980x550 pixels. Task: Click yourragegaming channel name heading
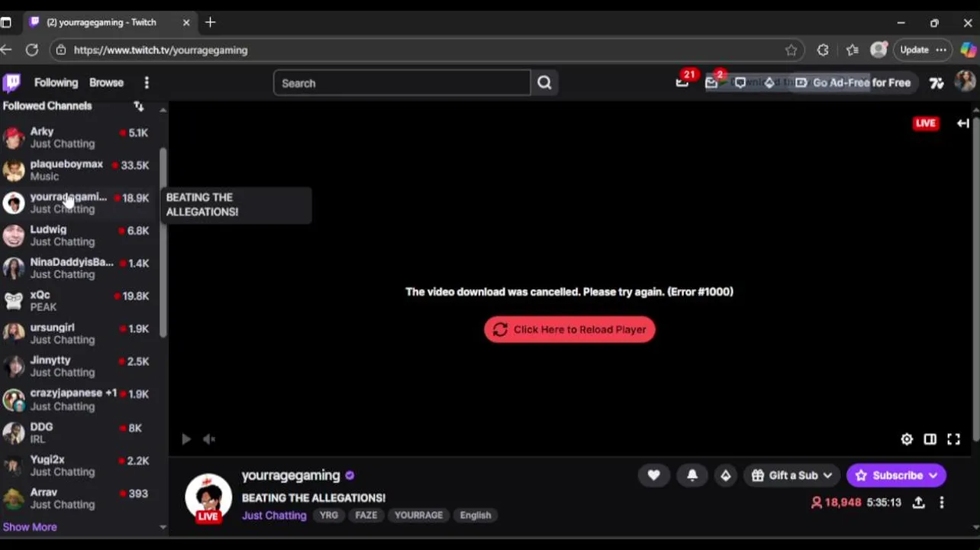point(291,475)
